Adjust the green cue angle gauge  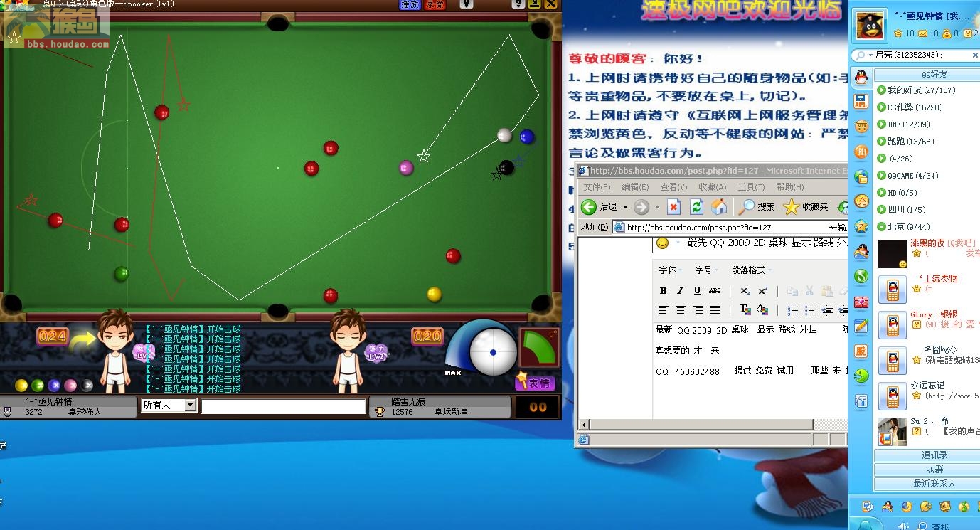[539, 347]
